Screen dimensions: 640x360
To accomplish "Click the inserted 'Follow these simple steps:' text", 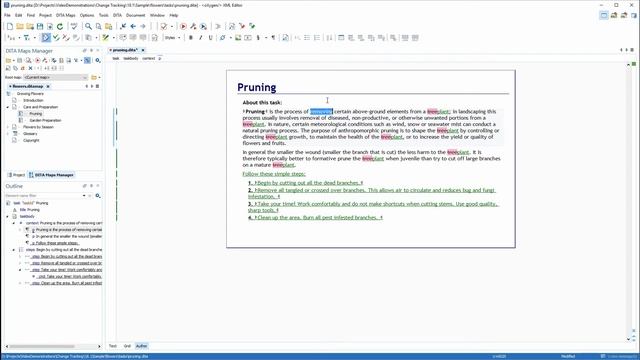I will pos(274,174).
